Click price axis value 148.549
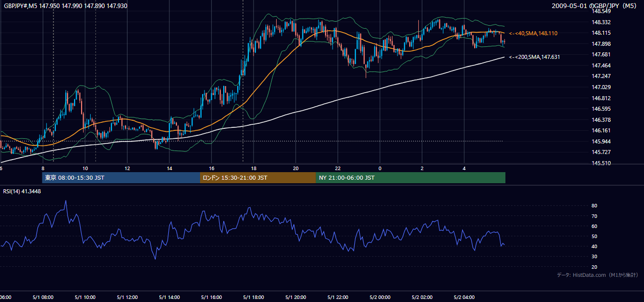The height and width of the screenshot is (302, 644). [x=601, y=11]
